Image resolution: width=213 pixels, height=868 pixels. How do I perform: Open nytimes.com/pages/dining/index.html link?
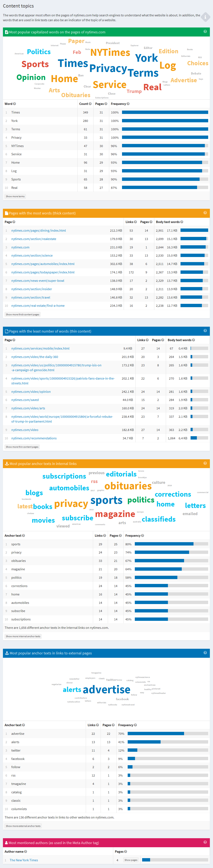pyautogui.click(x=39, y=230)
